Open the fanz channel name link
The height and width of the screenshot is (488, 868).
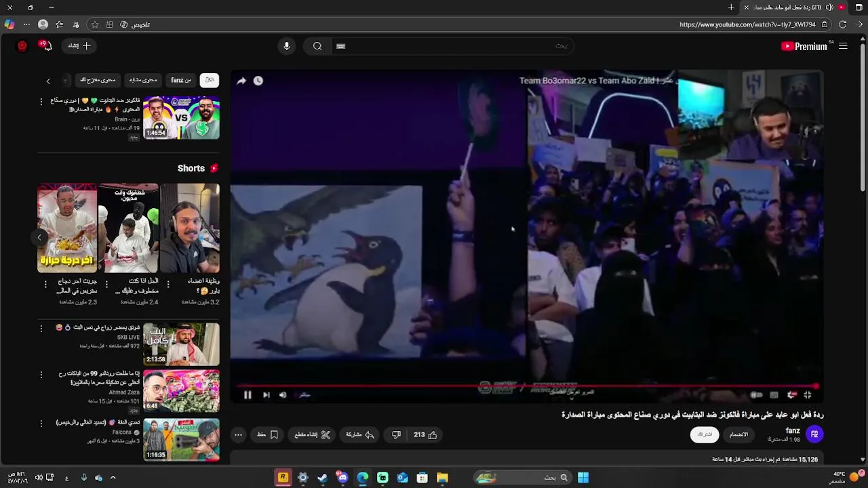(x=793, y=431)
